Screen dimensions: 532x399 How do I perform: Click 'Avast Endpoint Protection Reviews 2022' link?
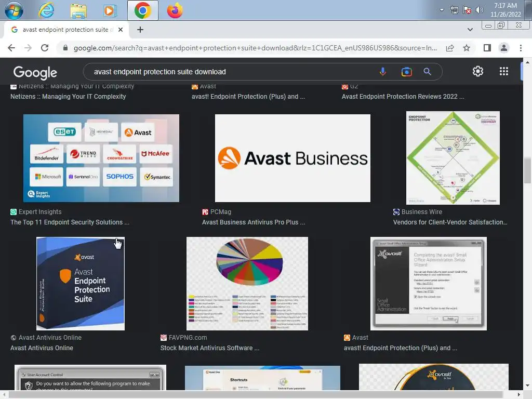[403, 97]
